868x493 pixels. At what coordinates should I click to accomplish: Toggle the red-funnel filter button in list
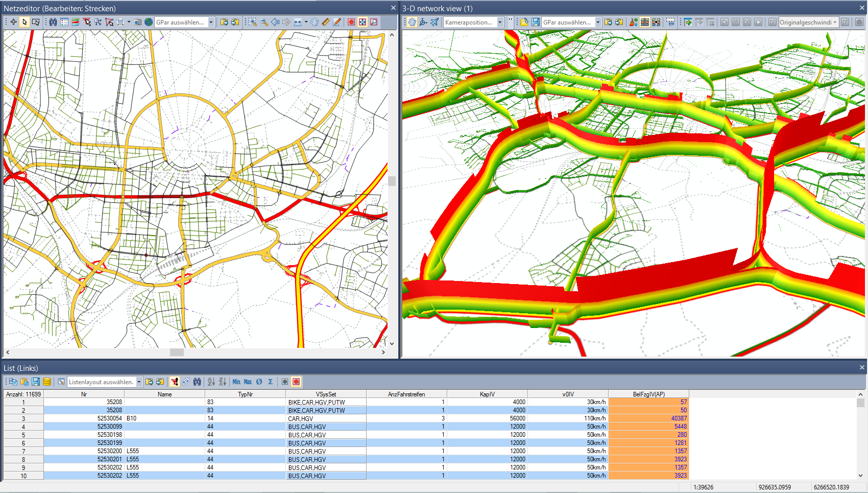(x=175, y=382)
